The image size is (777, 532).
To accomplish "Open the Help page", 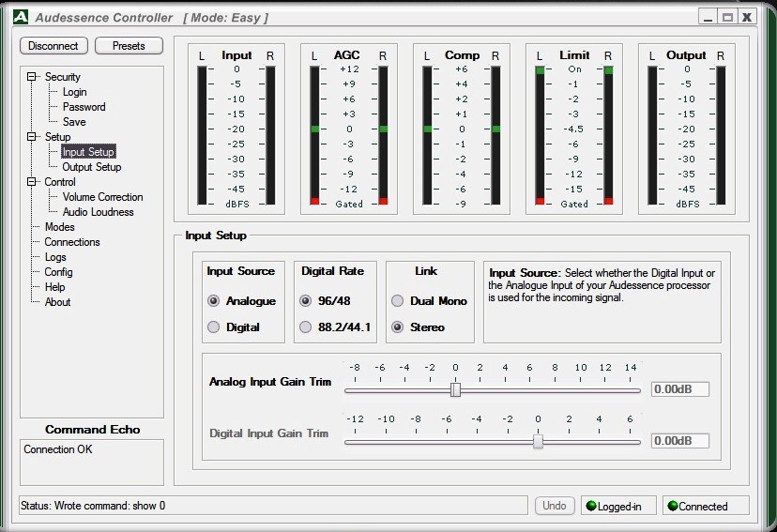I will point(55,287).
